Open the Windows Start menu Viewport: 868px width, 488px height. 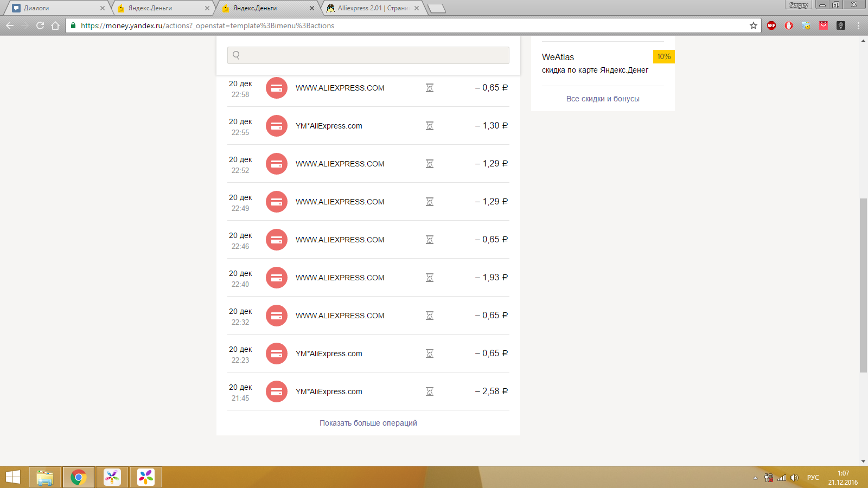(x=13, y=477)
